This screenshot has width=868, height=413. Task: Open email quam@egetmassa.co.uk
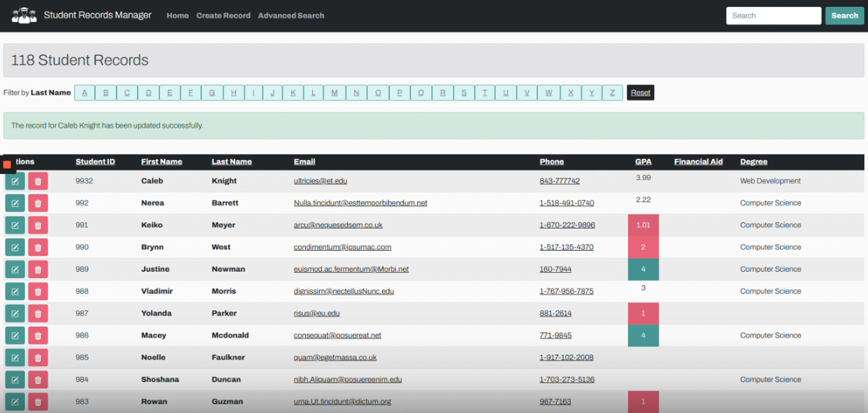tap(336, 357)
